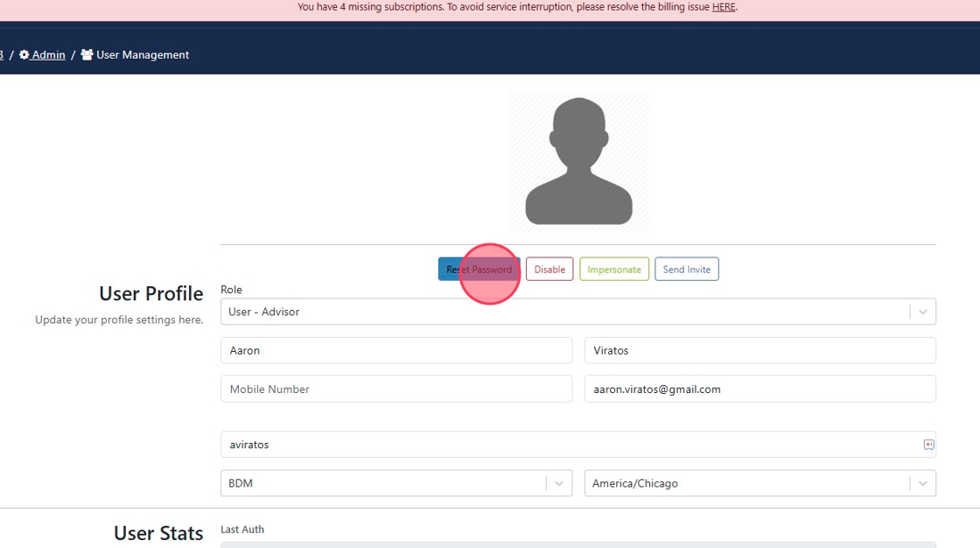Open the HERE billing link
The width and height of the screenshot is (980, 548).
tap(723, 7)
